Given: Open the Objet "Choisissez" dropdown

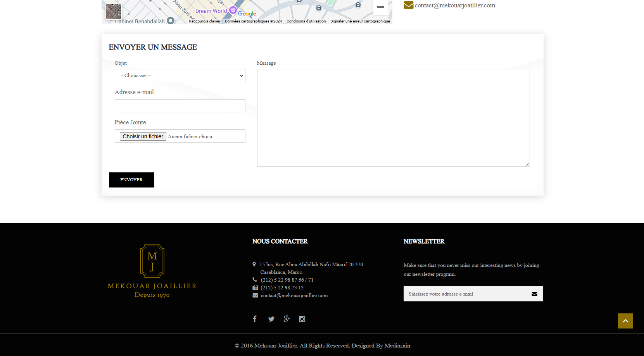Looking at the screenshot, I should [x=180, y=76].
